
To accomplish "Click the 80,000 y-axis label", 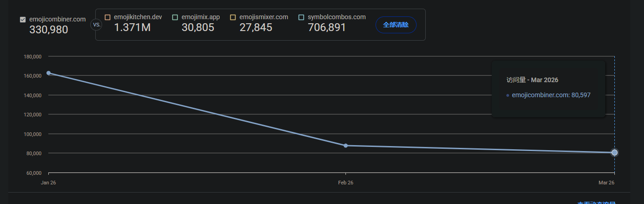I will pos(34,153).
